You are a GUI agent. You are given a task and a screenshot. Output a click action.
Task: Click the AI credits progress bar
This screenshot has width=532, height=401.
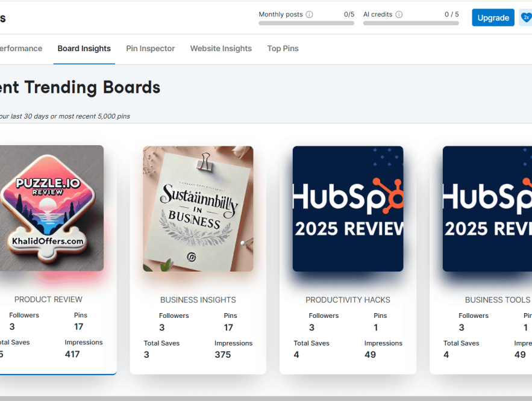(x=411, y=23)
